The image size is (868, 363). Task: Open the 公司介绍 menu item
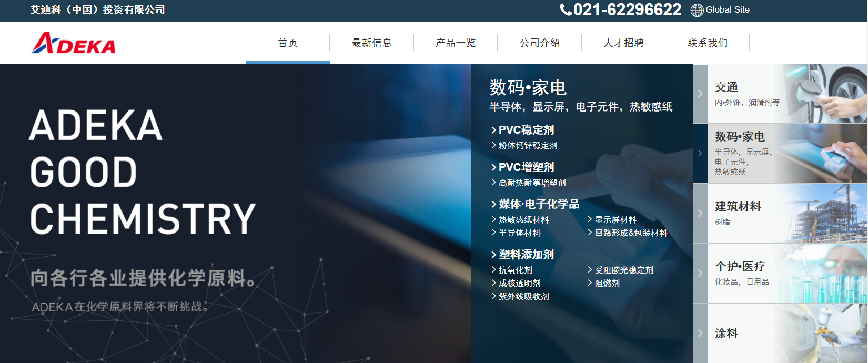[540, 43]
